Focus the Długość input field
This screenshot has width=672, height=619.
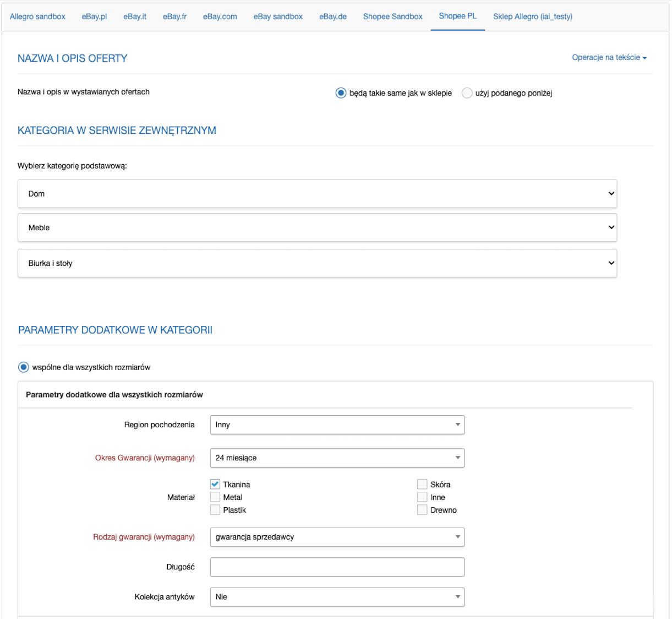pyautogui.click(x=337, y=567)
